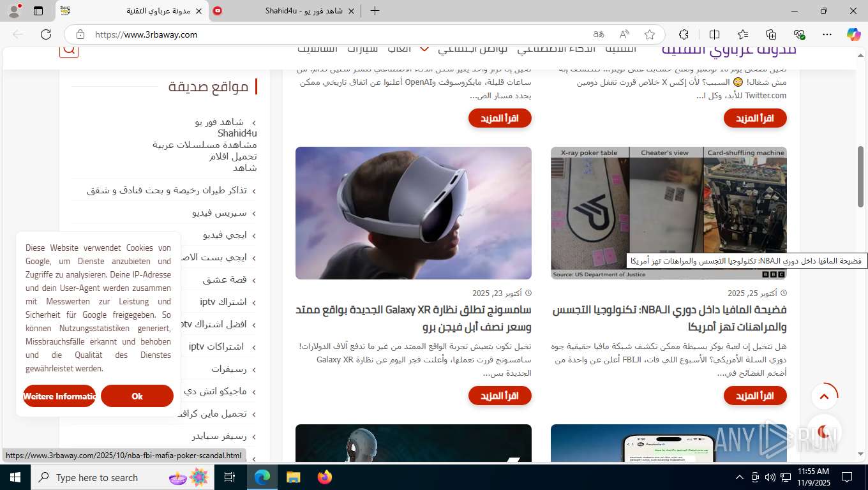View site information lock icon
868x490 pixels.
(x=80, y=34)
